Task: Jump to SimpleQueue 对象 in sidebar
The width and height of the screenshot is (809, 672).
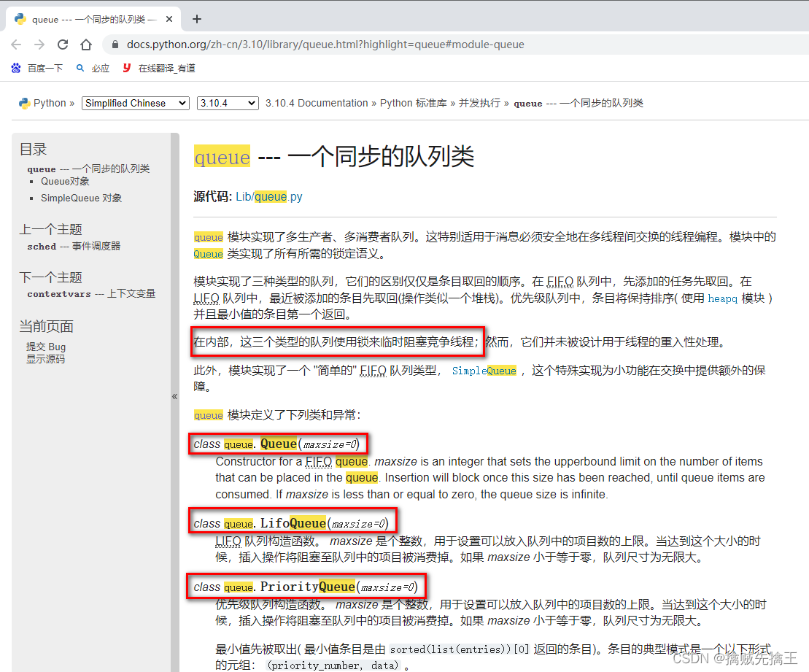Action: pyautogui.click(x=82, y=198)
